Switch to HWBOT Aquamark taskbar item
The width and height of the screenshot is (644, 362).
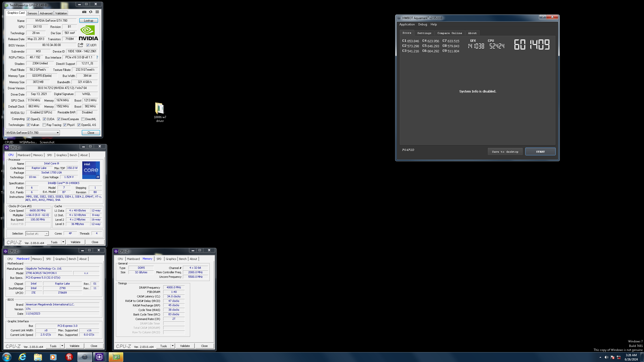(x=85, y=357)
